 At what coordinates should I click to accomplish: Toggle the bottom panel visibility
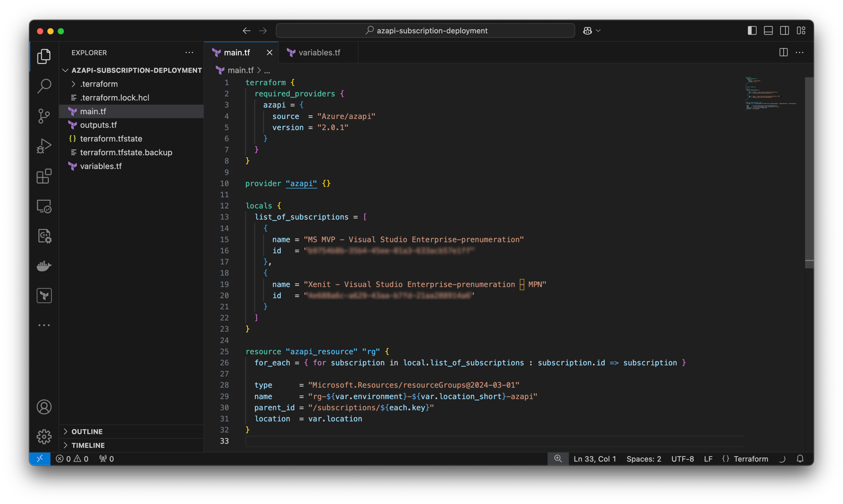(768, 31)
